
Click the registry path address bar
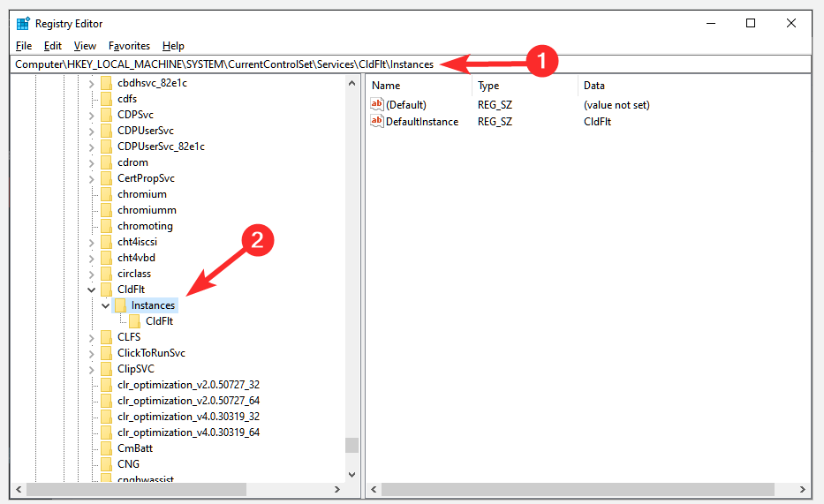(x=411, y=64)
